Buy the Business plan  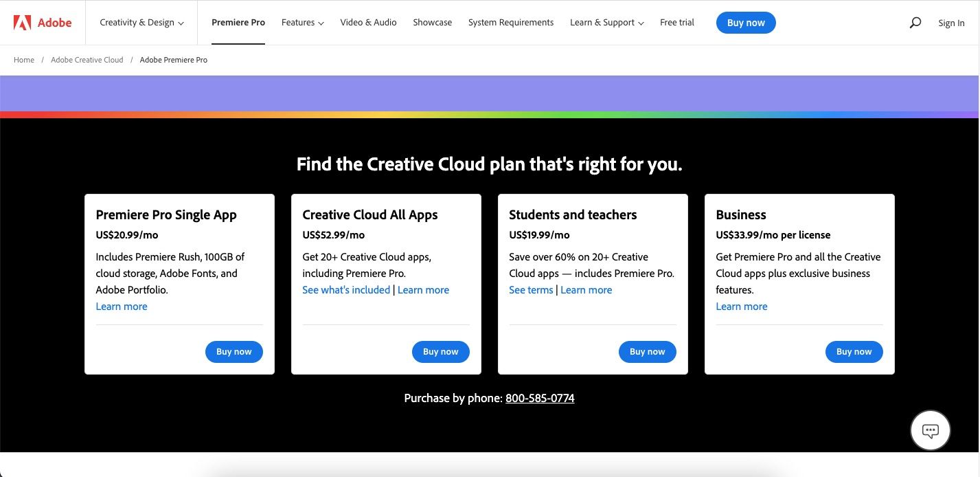(x=854, y=352)
